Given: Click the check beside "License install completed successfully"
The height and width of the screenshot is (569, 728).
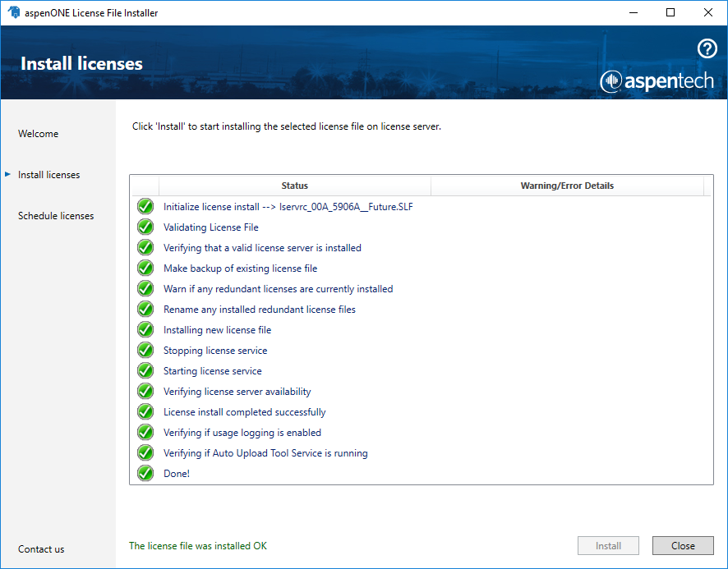Looking at the screenshot, I should pos(145,411).
